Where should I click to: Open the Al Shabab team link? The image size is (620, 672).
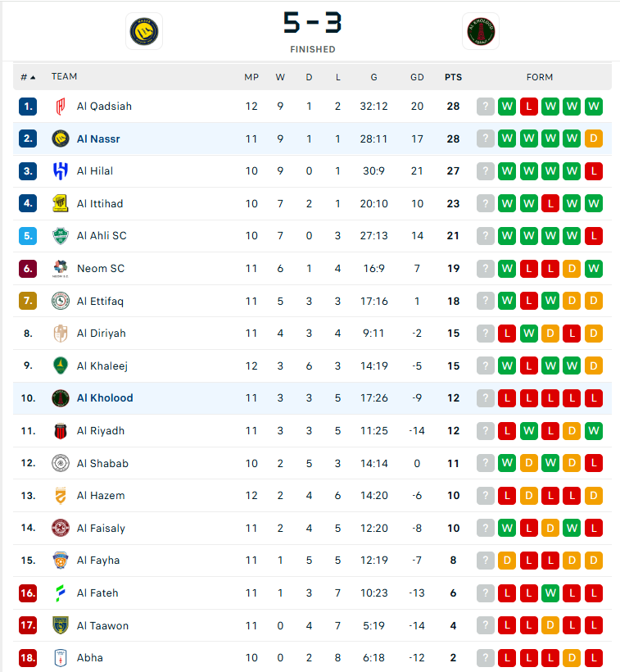[102, 463]
